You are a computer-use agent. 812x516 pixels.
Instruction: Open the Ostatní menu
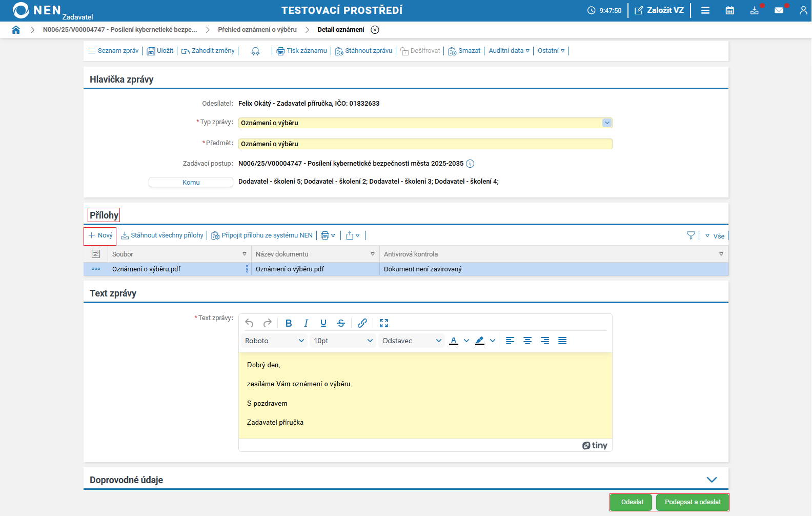[551, 51]
